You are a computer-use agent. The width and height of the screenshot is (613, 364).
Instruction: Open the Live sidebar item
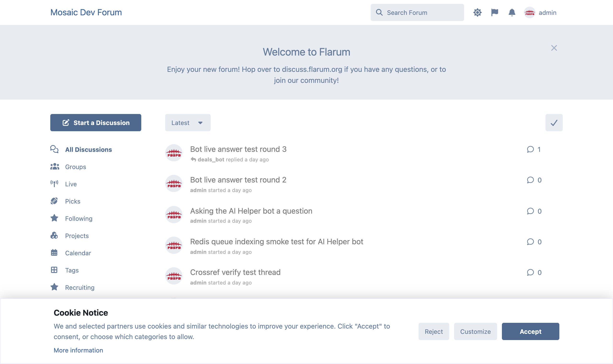pyautogui.click(x=71, y=184)
